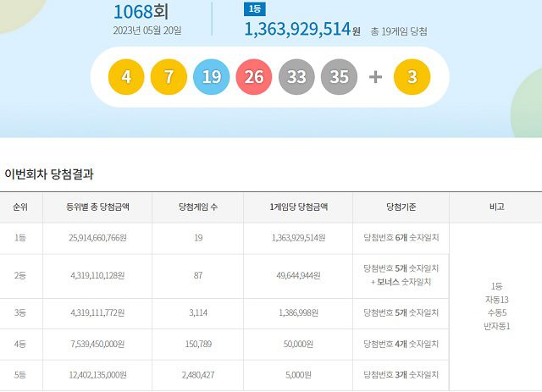This screenshot has height=392, width=542.
Task: Click the 2023년 05월 20일 draw date
Action: click(147, 31)
